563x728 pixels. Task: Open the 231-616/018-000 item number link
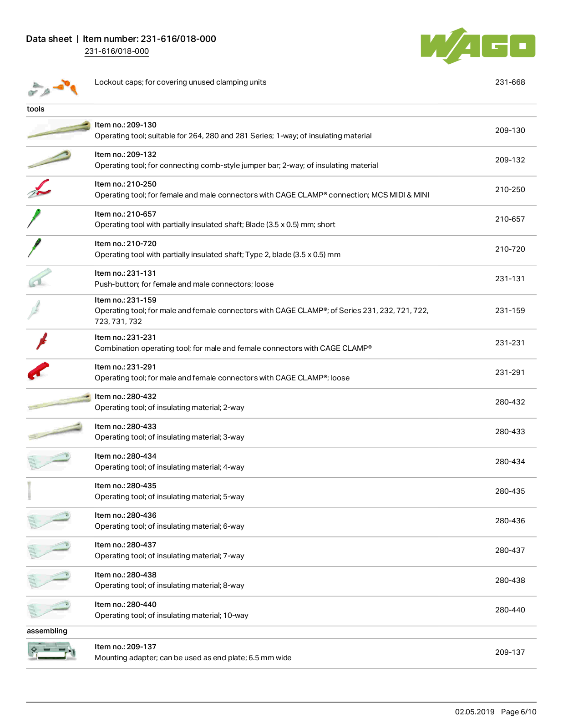(117, 51)
